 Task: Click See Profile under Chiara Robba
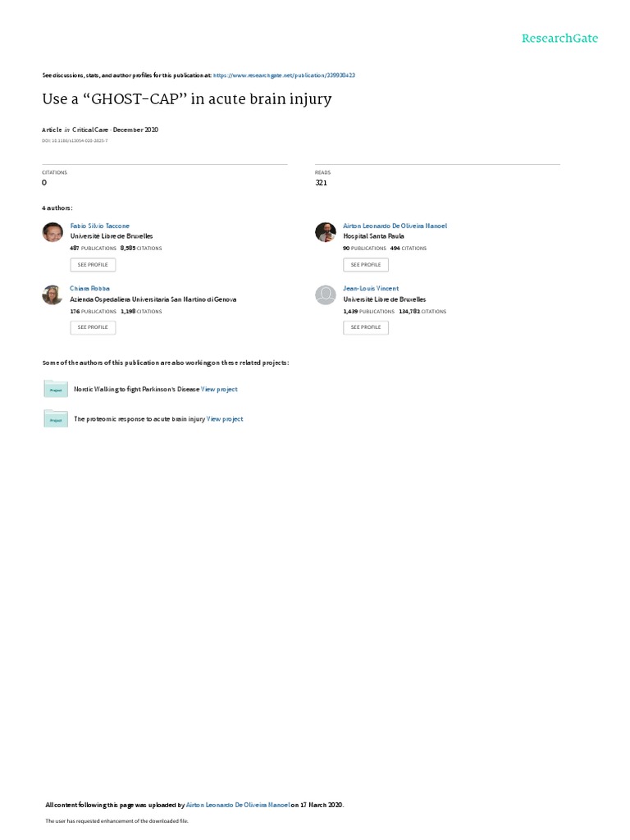(93, 327)
